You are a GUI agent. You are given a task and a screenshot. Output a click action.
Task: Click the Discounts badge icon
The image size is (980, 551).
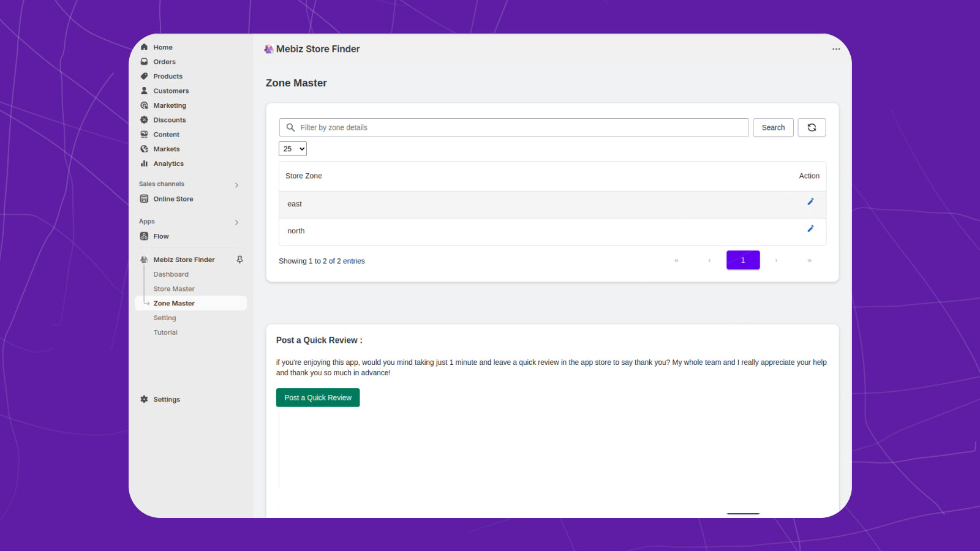coord(144,120)
